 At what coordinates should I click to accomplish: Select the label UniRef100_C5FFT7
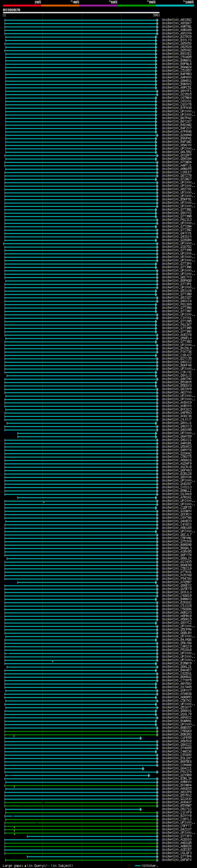pyautogui.click(x=177, y=826)
